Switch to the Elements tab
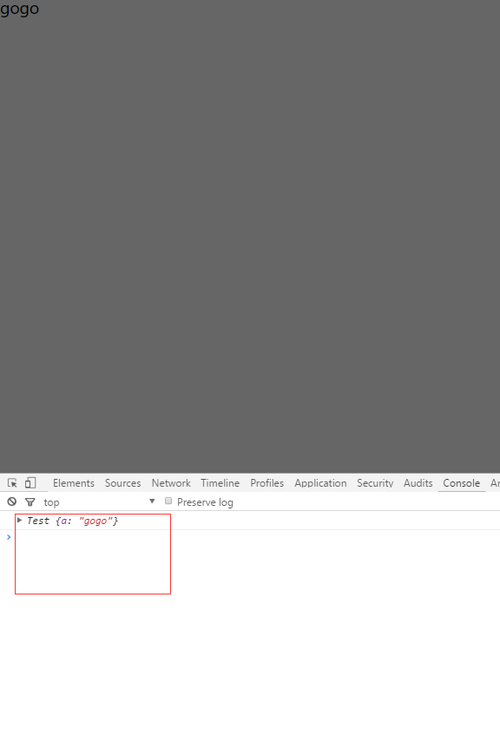 (x=73, y=483)
